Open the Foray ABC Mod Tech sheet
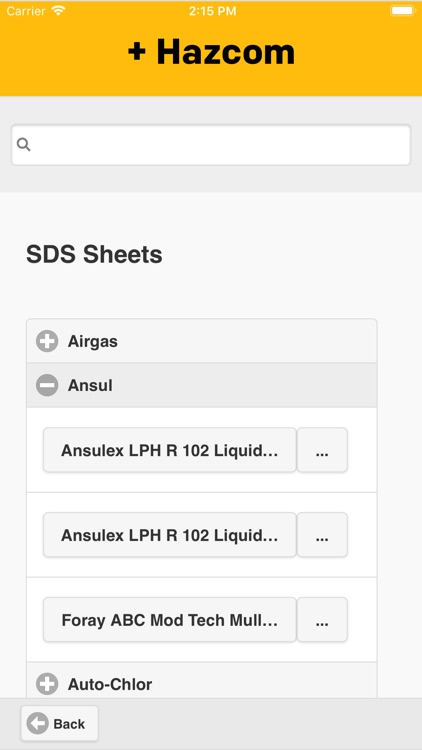 click(170, 619)
